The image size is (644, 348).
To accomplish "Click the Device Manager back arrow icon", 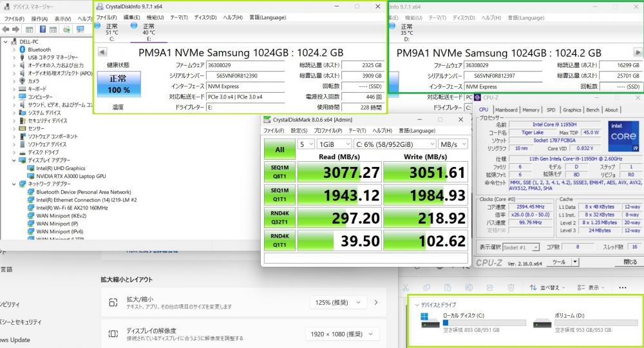I will pyautogui.click(x=6, y=29).
